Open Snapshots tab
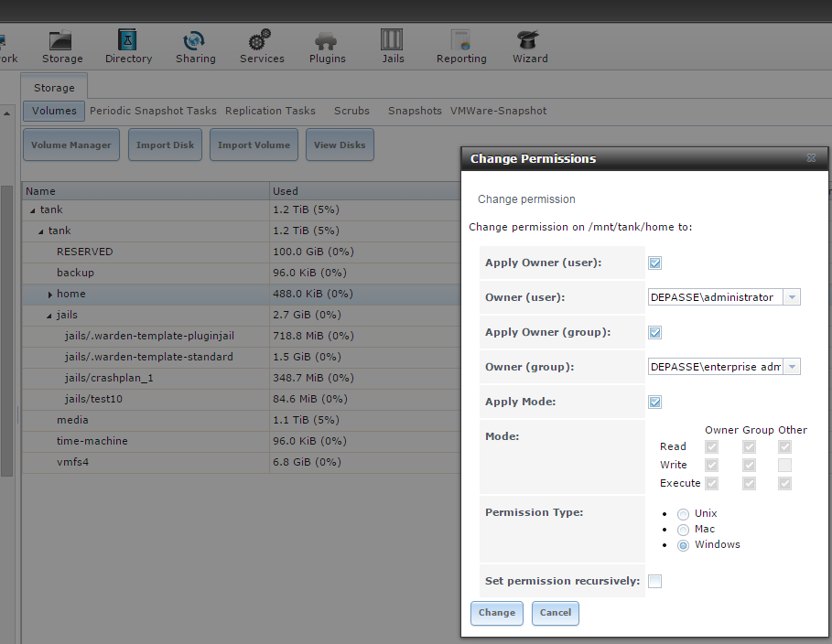This screenshot has width=832, height=644. coord(415,111)
